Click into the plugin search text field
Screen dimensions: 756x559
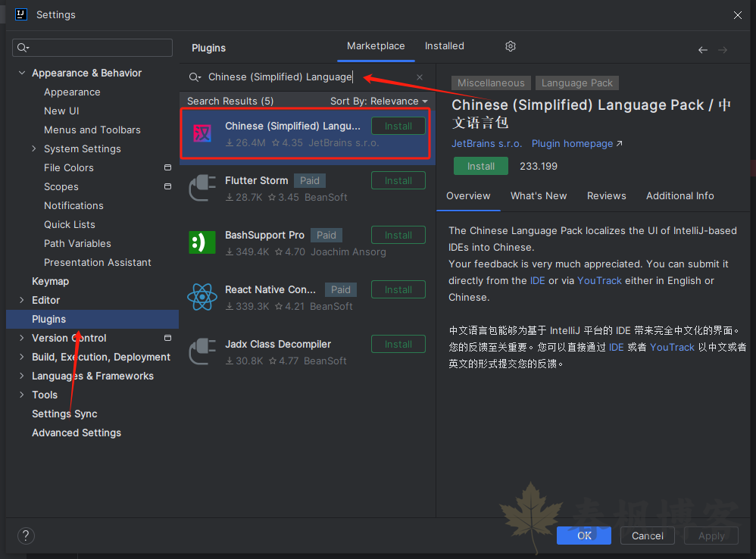[x=308, y=77]
